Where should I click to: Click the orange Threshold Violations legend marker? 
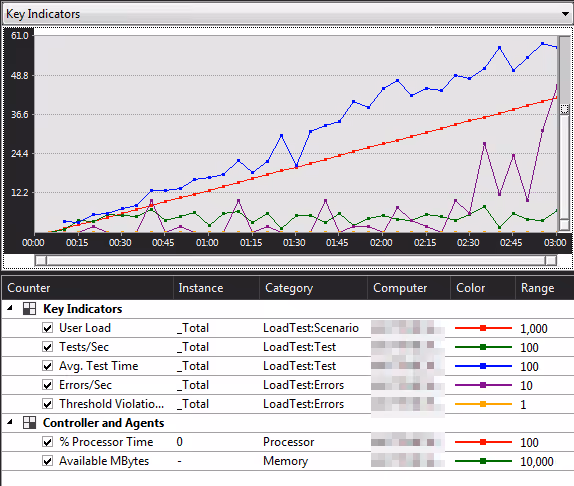point(483,404)
